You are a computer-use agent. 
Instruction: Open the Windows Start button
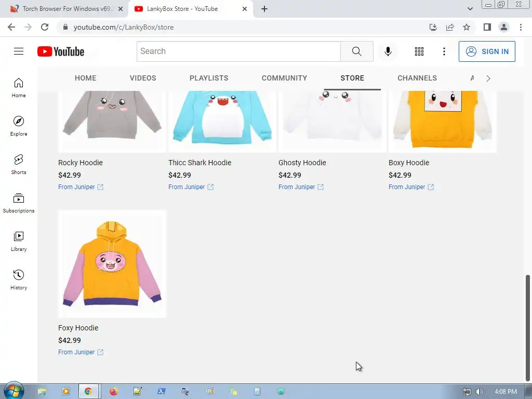(14, 391)
